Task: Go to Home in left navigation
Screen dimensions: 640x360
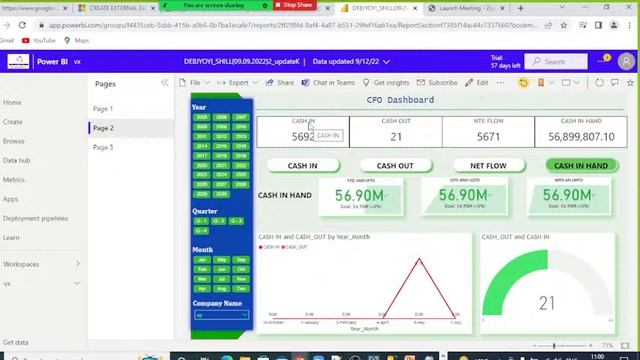Action: coord(12,102)
